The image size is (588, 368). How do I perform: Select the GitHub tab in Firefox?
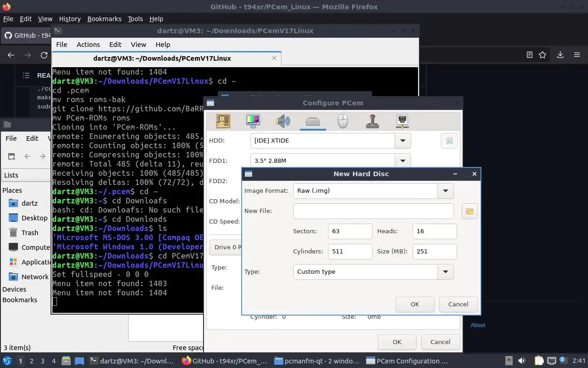pos(27,35)
